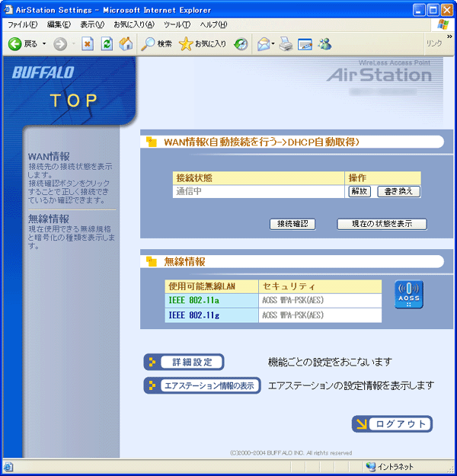457x476 pixels.
Task: Expand the toolbar overflow chevron next to リンク
Action: pyautogui.click(x=449, y=37)
